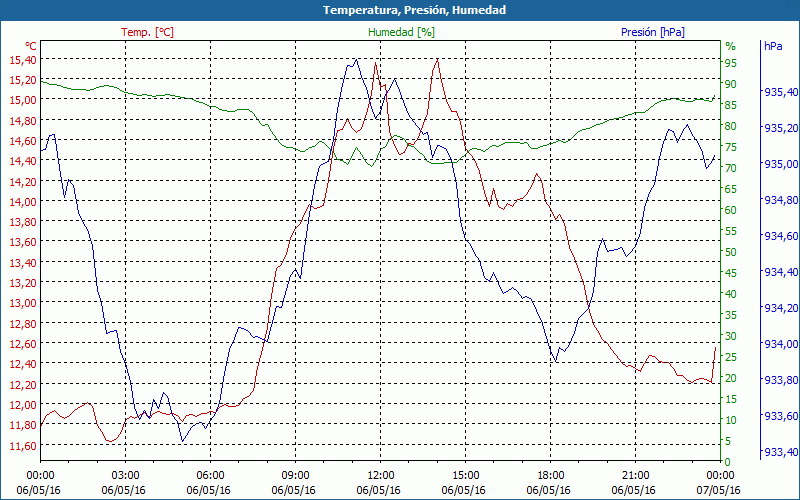The height and width of the screenshot is (500, 800).
Task: Click the green '95' humidity axis value
Action: pos(731,63)
